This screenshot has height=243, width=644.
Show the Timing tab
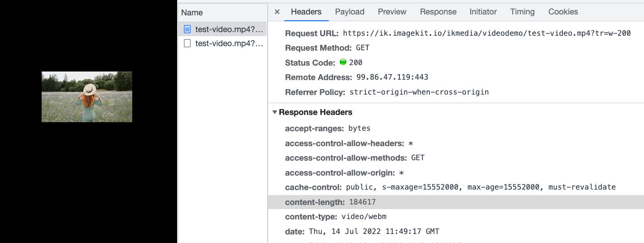[x=522, y=12]
